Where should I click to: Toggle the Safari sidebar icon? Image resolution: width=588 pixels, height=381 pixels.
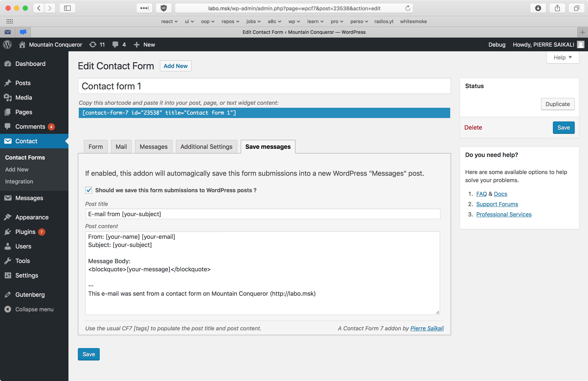point(67,8)
